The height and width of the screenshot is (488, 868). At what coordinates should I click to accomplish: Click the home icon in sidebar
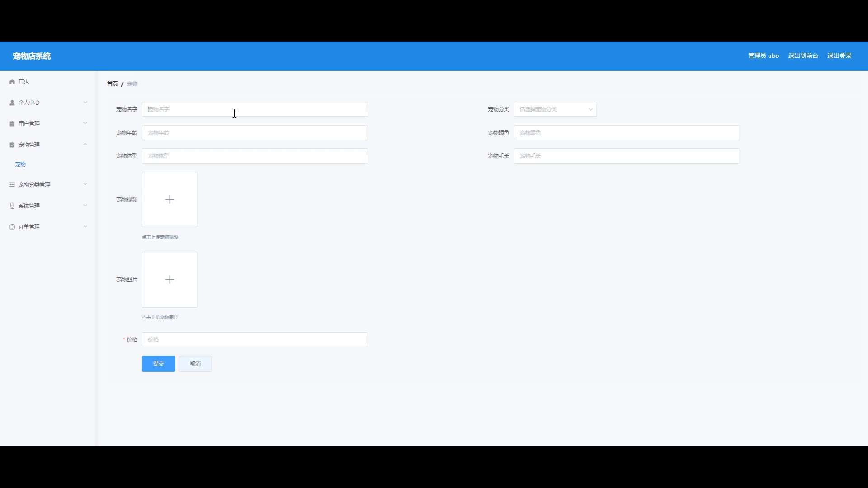click(x=12, y=81)
